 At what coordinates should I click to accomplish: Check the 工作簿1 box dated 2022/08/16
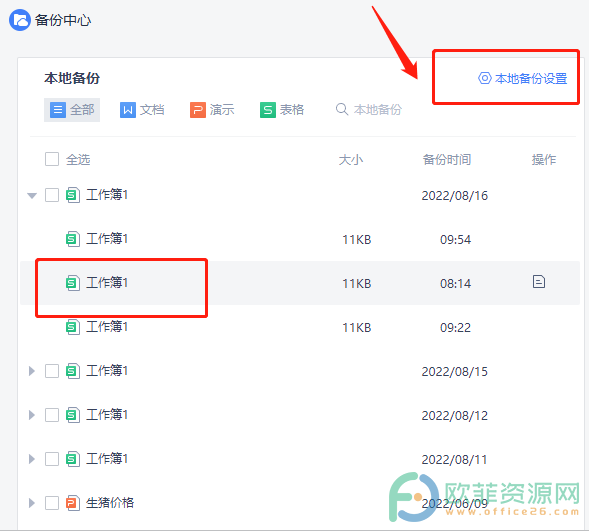[52, 195]
